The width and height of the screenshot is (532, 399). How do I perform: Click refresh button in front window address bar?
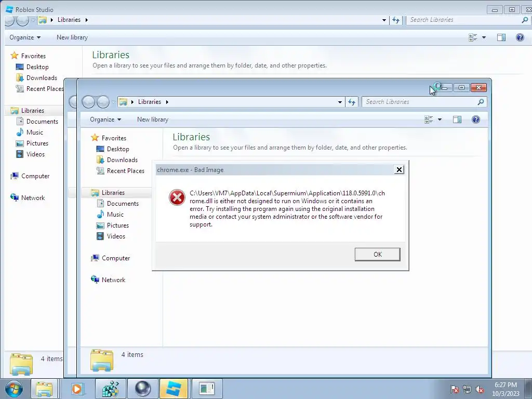coord(352,102)
